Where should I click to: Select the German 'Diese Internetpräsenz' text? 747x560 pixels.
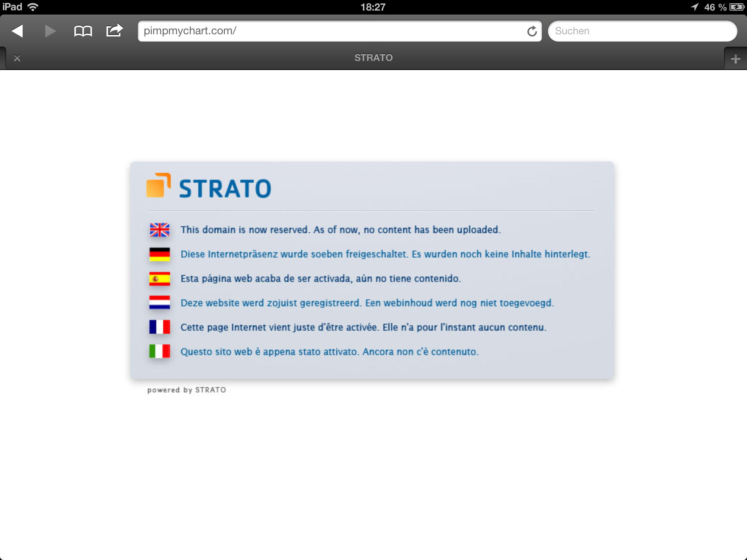[x=386, y=254]
